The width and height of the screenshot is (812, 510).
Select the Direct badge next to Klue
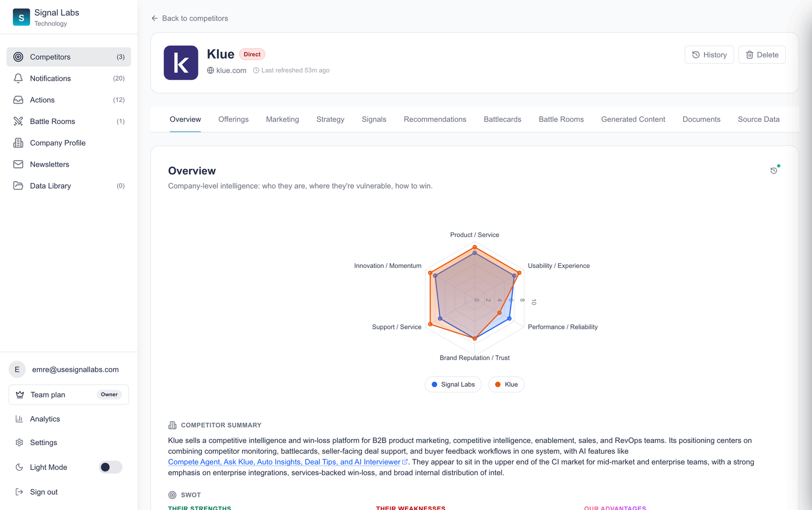[252, 54]
